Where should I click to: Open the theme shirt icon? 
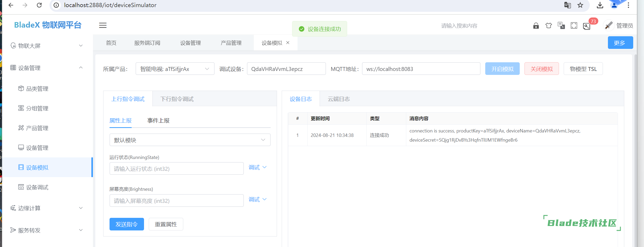(x=548, y=25)
